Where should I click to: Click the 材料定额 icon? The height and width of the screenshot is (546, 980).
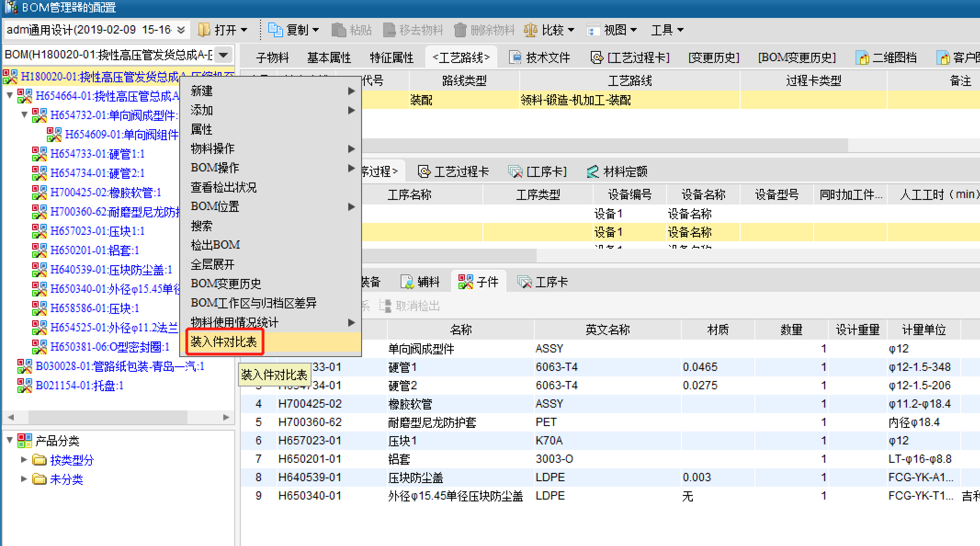pos(593,171)
